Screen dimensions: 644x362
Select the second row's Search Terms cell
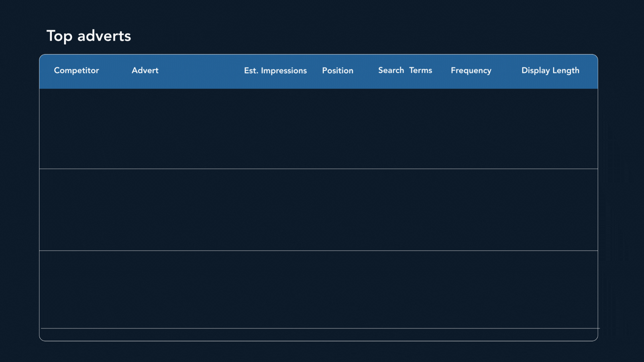(x=405, y=210)
